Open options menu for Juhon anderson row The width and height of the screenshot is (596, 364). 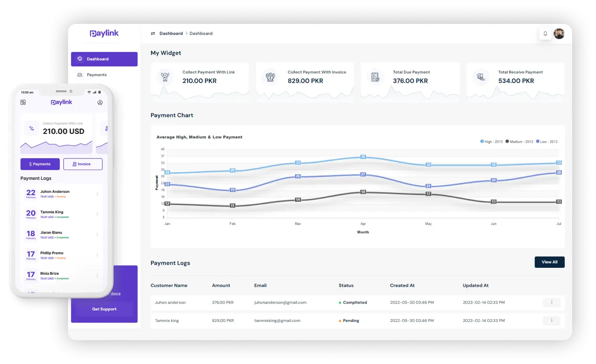pos(551,302)
